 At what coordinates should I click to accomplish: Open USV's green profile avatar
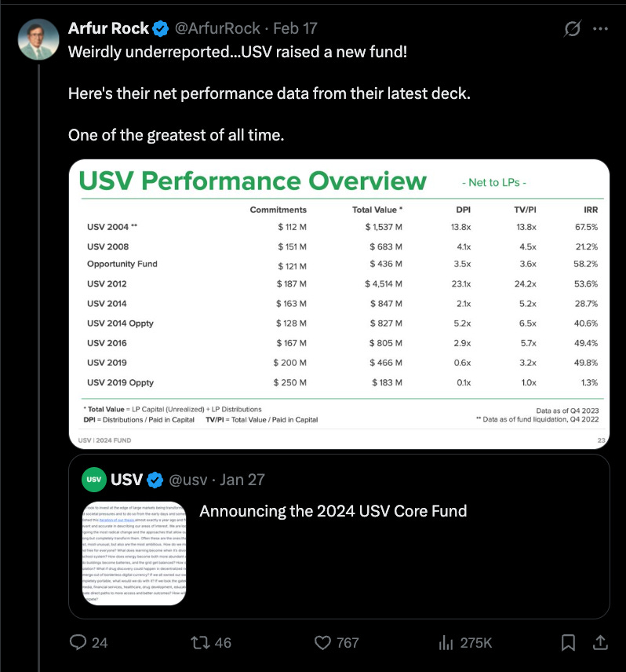click(96, 480)
